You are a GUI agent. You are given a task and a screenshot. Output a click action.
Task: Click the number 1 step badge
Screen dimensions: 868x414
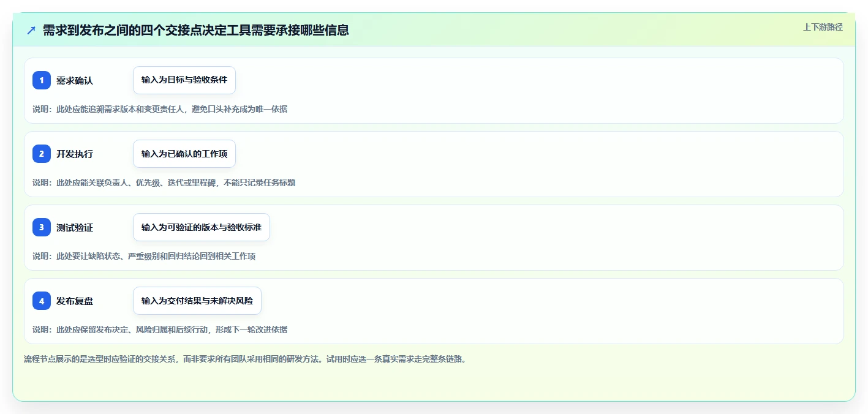(42, 80)
